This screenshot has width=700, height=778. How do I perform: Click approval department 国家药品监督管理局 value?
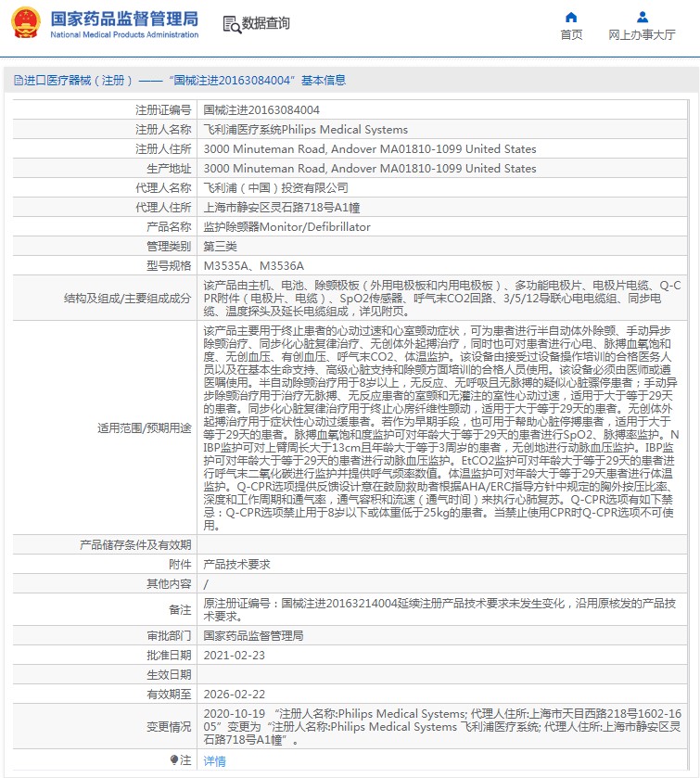tap(253, 635)
